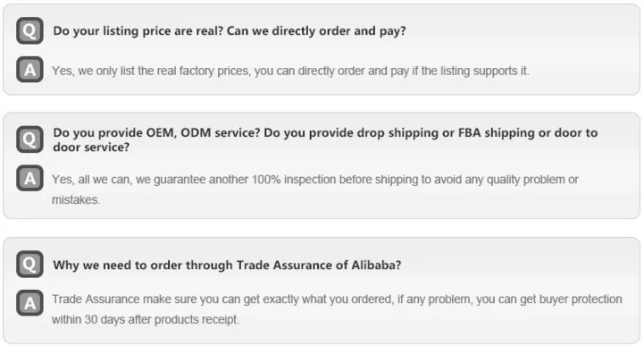Click the Q icon beside listing price question

[x=29, y=30]
